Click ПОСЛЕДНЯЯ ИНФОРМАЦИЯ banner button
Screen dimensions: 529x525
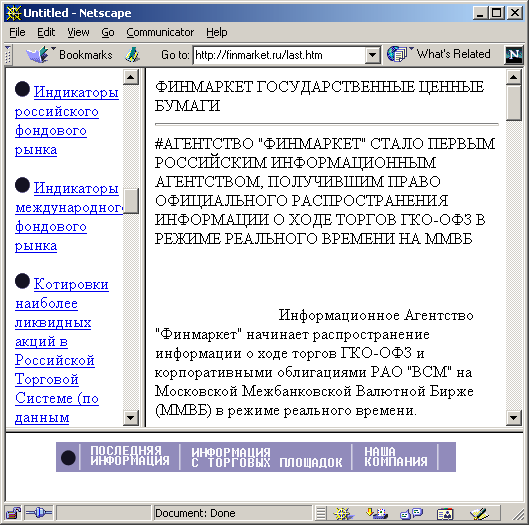point(130,457)
